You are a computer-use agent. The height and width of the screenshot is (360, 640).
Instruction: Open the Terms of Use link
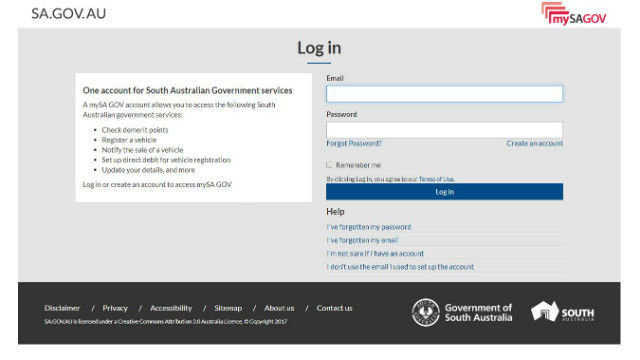point(436,179)
